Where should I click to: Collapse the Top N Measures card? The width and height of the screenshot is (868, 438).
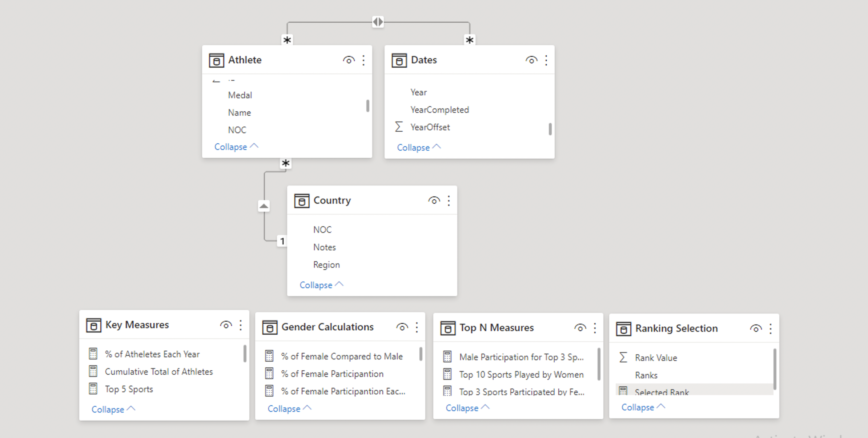(x=468, y=408)
